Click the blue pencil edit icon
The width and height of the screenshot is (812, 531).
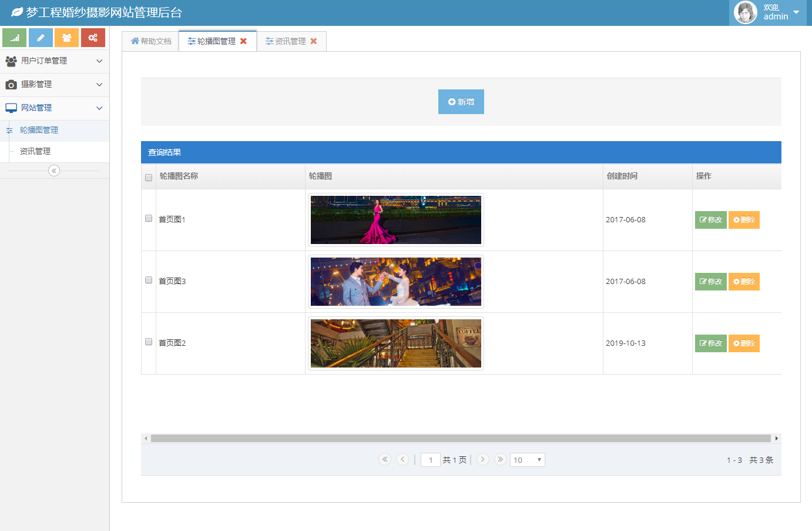click(40, 37)
